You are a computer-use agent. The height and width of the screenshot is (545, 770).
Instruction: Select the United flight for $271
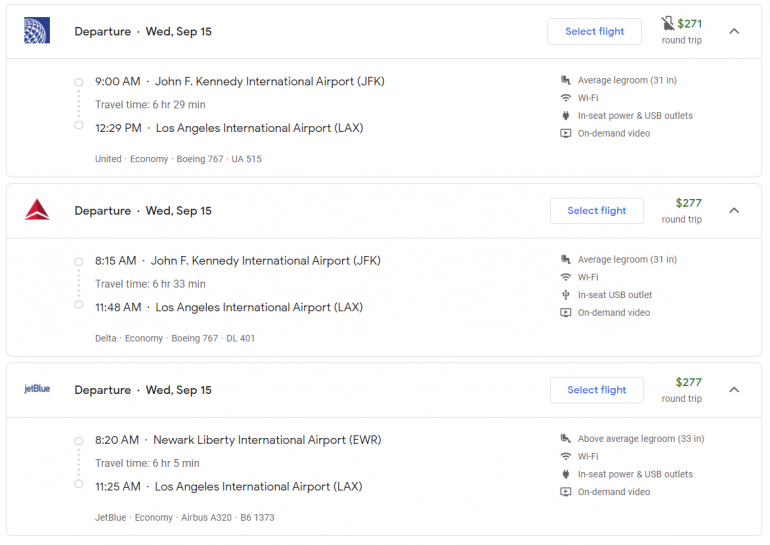pos(594,31)
